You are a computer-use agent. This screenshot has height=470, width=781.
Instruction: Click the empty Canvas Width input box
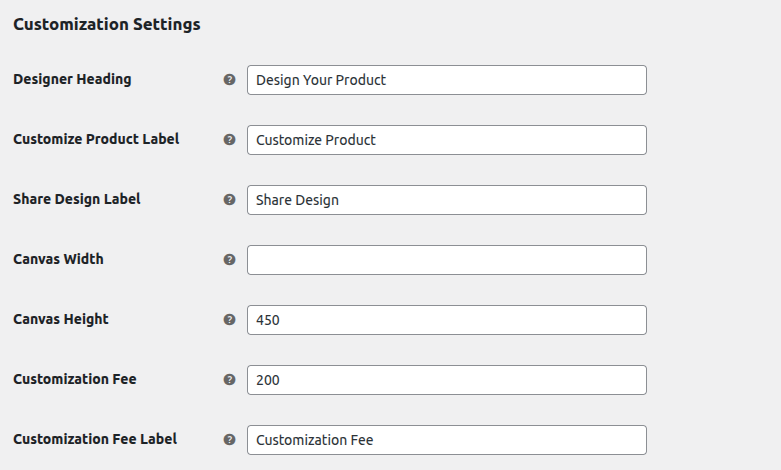point(447,260)
